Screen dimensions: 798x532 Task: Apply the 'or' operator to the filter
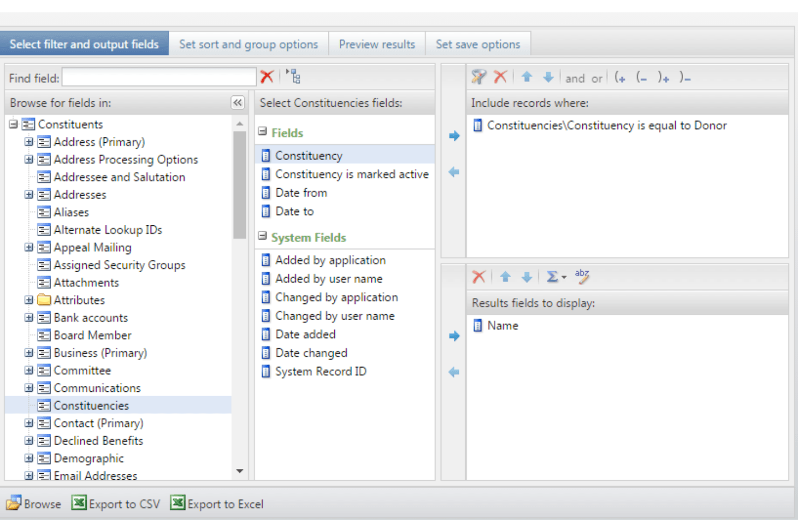[597, 78]
